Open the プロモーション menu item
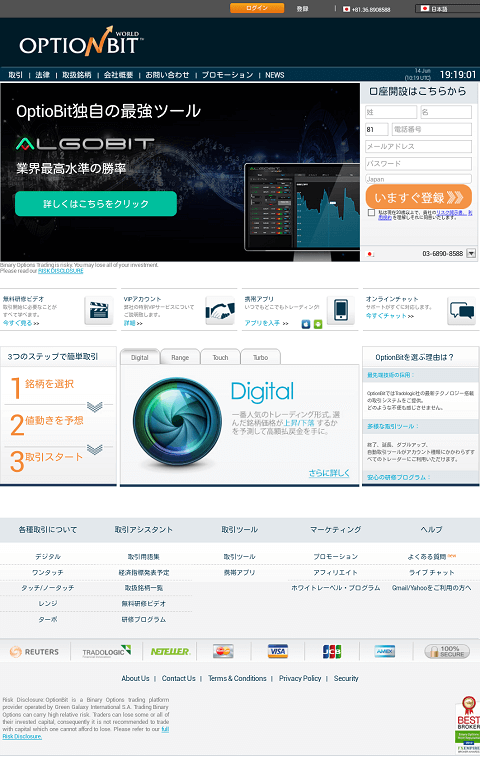This screenshot has width=480, height=765. pyautogui.click(x=227, y=75)
